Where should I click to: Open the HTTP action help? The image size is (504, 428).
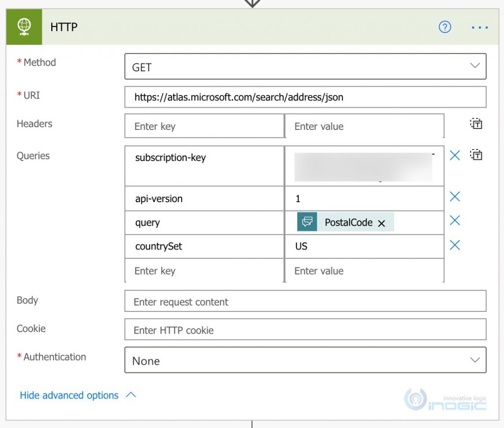pyautogui.click(x=445, y=27)
